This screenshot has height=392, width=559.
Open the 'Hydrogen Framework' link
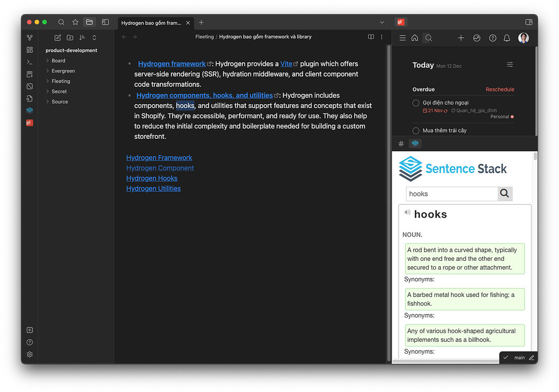pyautogui.click(x=159, y=158)
